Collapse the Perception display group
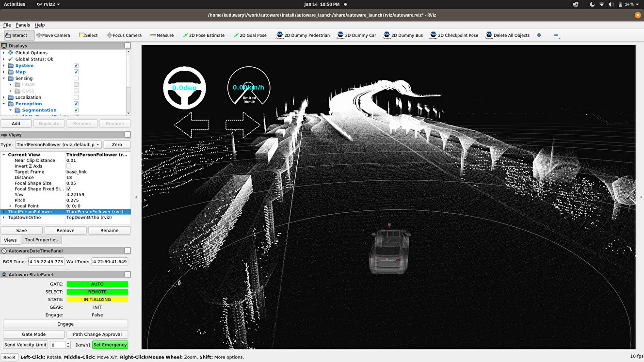Viewport: 644px width, 362px height. pos(4,104)
